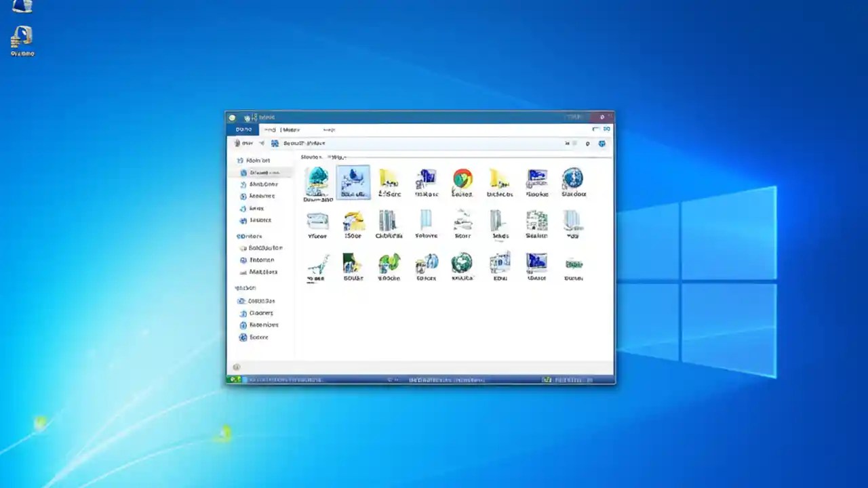Expand the address bar history dropdown
868x488 pixels.
tap(567, 143)
